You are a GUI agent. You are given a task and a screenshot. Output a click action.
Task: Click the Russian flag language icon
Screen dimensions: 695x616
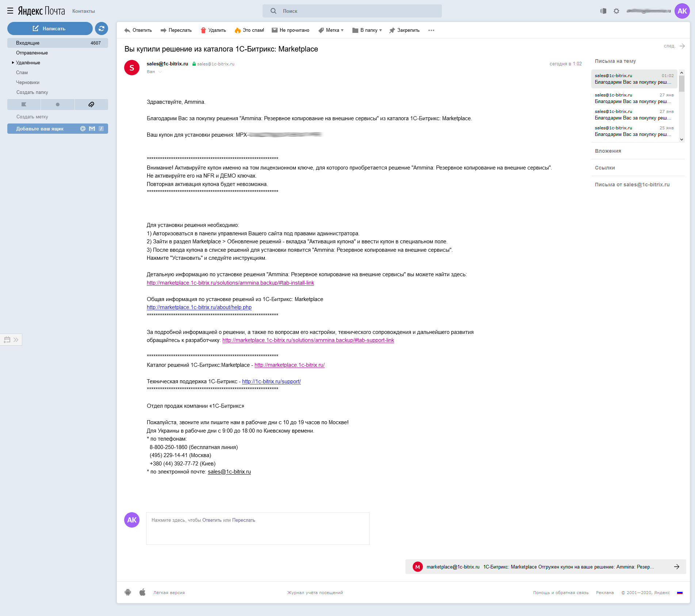[680, 593]
